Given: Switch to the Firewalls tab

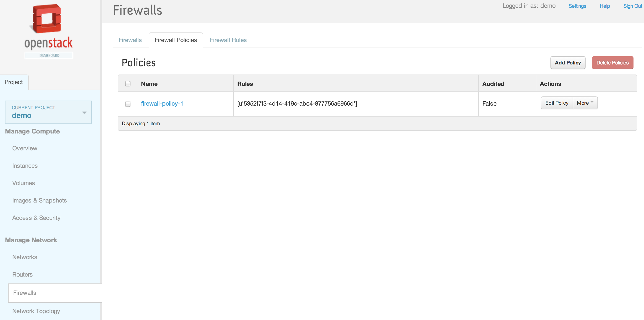Looking at the screenshot, I should 130,40.
